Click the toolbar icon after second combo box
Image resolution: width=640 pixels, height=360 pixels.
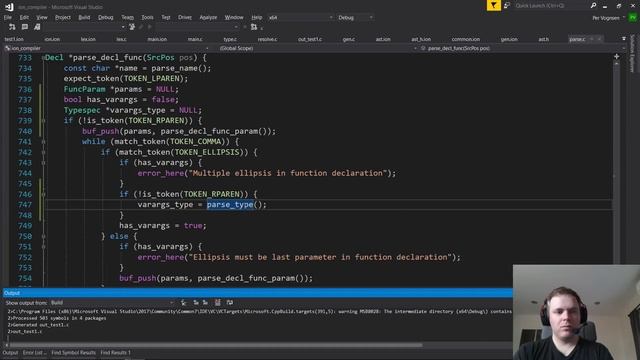pyautogui.click(x=254, y=27)
